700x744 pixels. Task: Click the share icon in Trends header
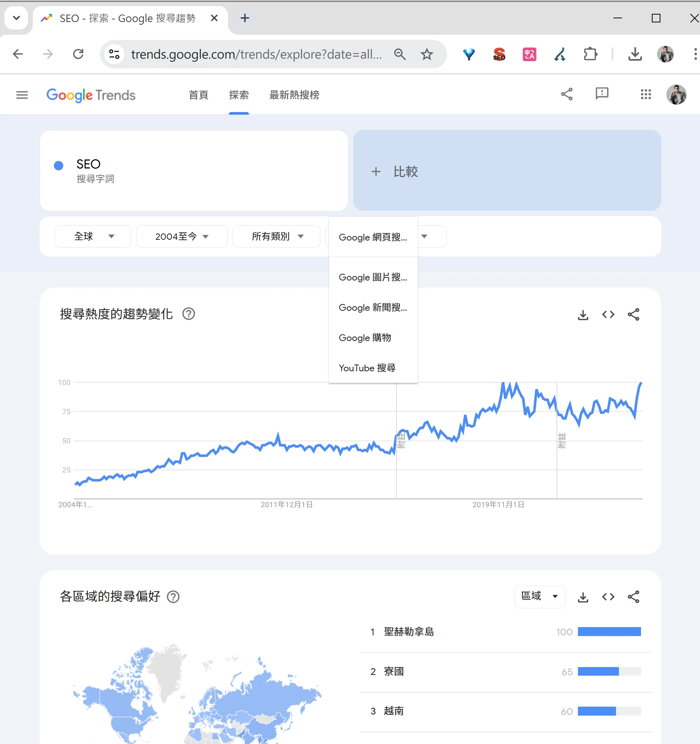pyautogui.click(x=567, y=94)
